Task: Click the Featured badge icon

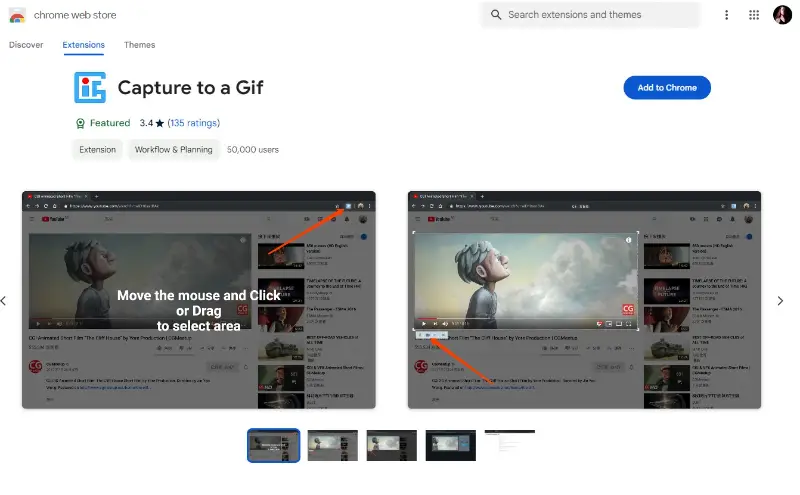Action: (x=80, y=123)
